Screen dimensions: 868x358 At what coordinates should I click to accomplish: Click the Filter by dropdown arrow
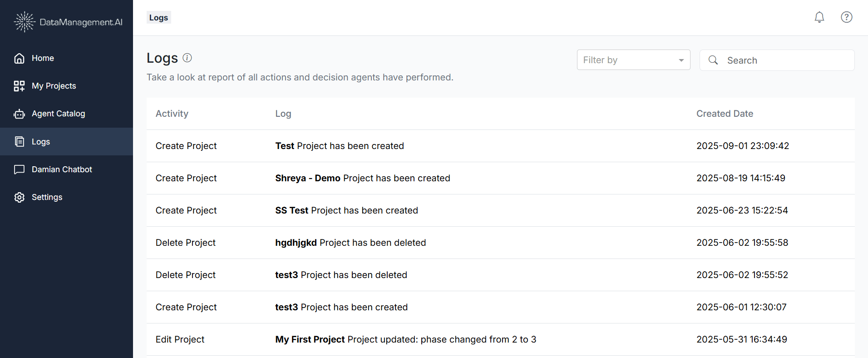[681, 60]
